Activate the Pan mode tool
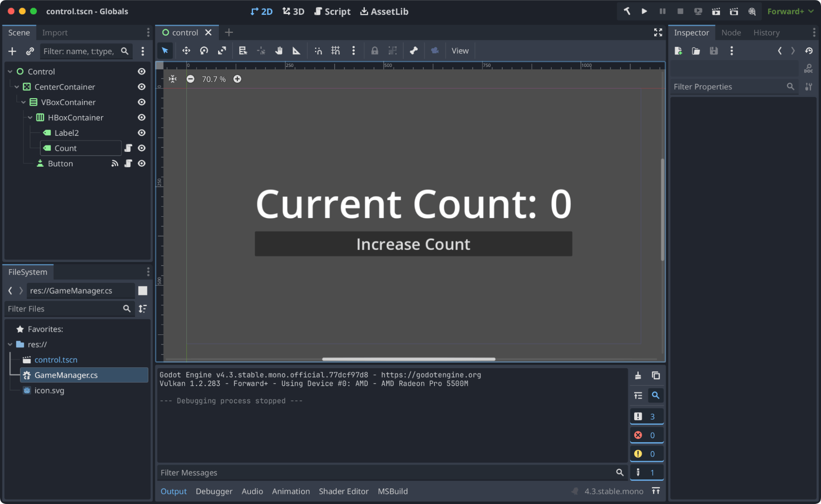821x504 pixels. [279, 50]
